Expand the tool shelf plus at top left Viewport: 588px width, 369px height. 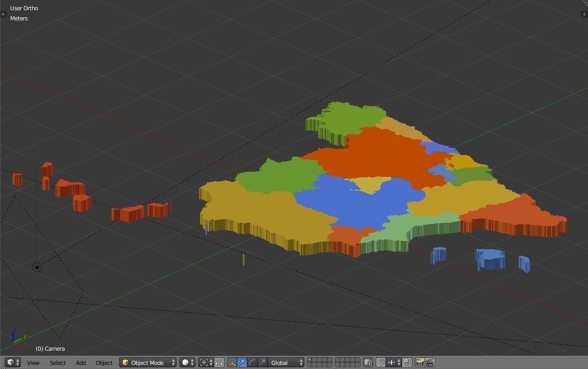[x=3, y=14]
